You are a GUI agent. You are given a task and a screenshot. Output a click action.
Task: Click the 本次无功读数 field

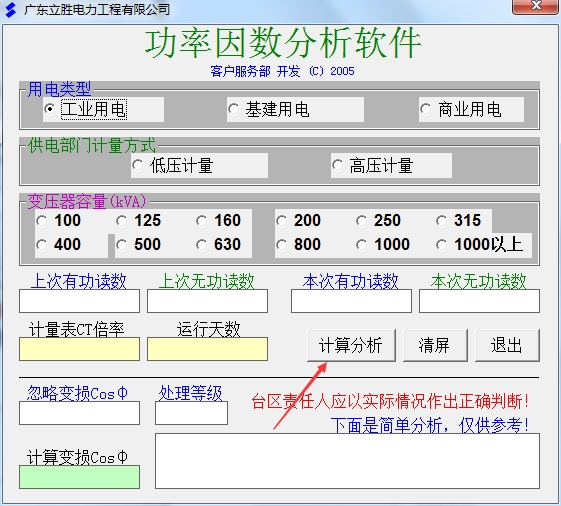(479, 301)
